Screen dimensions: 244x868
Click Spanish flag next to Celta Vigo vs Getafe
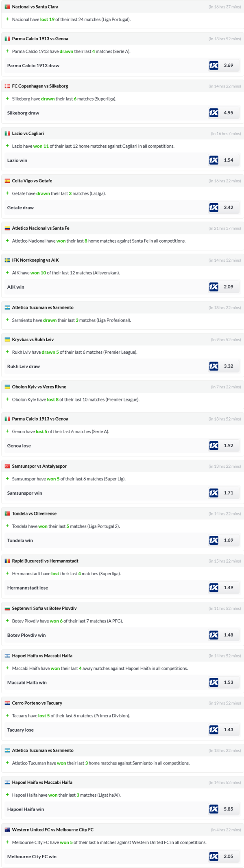[x=7, y=181]
